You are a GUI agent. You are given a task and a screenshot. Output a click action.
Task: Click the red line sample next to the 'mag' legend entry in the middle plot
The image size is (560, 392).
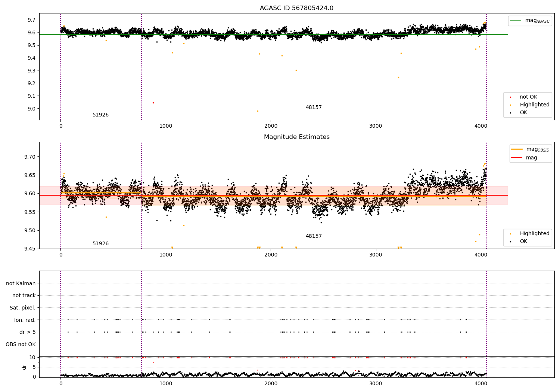(x=517, y=158)
